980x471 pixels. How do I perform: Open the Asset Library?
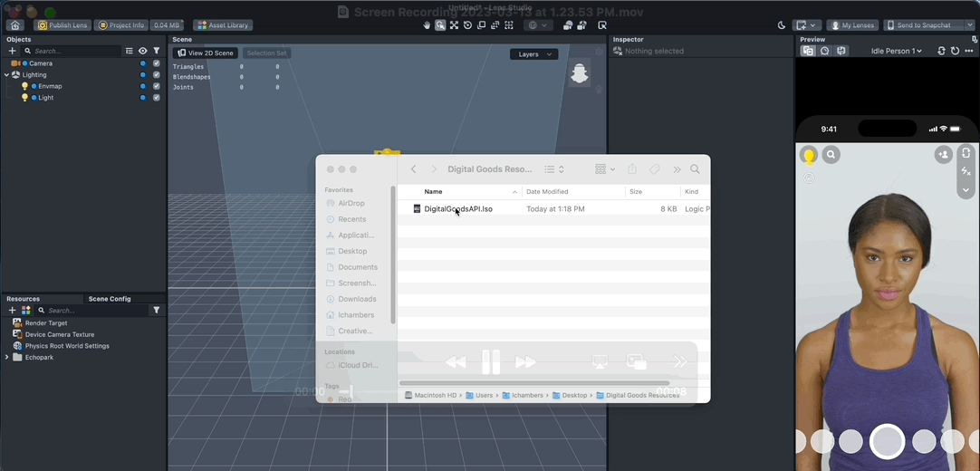223,25
